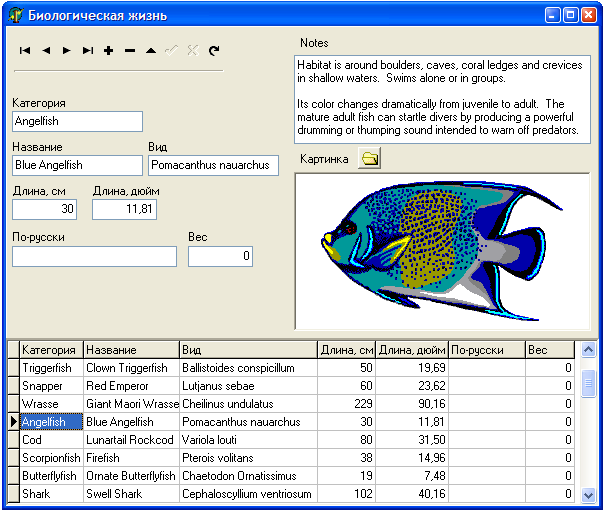The height and width of the screenshot is (511, 605).
Task: Select the Pterois volitans cell
Action: point(248,458)
